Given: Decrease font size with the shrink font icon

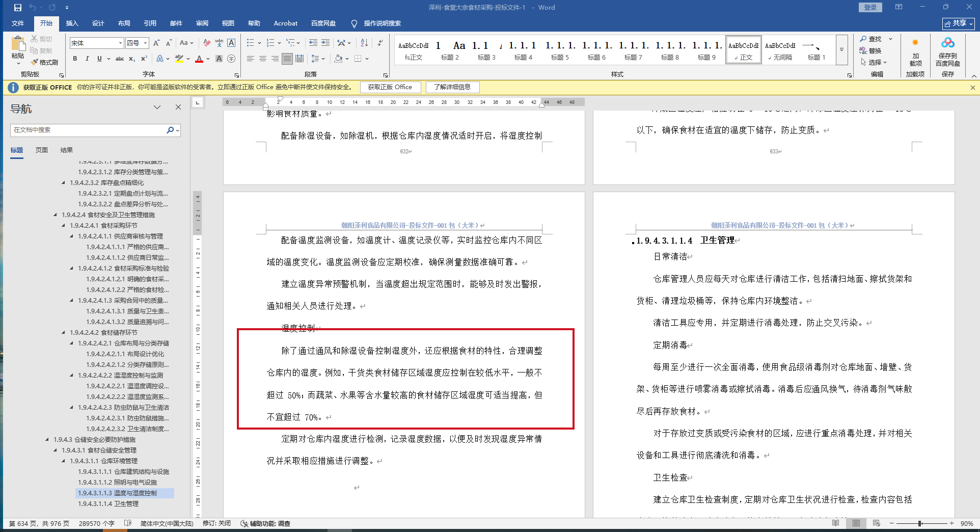Looking at the screenshot, I should pos(169,43).
